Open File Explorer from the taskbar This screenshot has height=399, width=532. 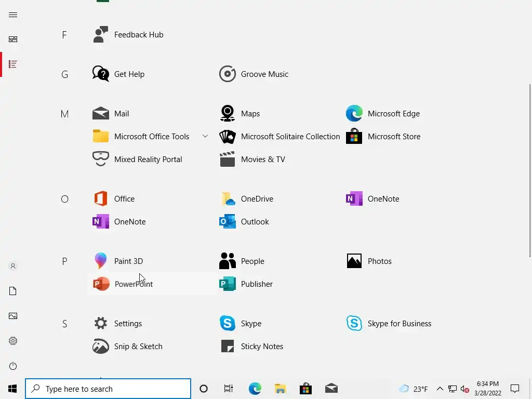point(280,389)
